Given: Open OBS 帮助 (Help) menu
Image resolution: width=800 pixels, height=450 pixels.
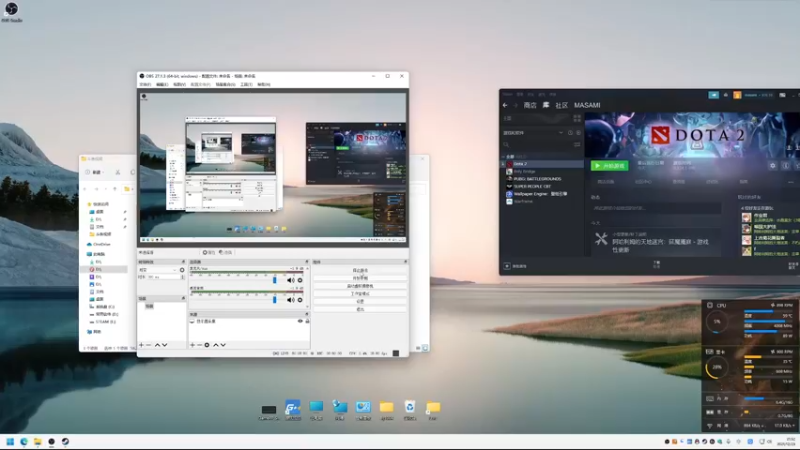Looking at the screenshot, I should click(x=264, y=85).
